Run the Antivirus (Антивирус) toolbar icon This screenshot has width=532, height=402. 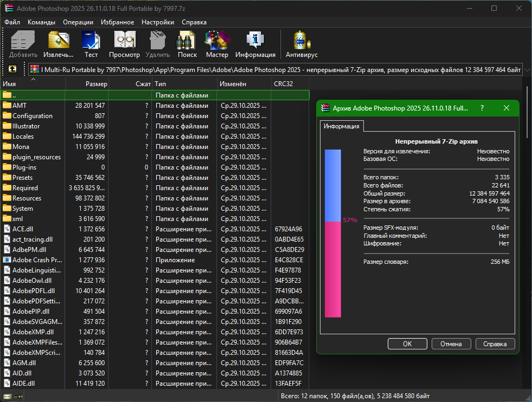[302, 41]
